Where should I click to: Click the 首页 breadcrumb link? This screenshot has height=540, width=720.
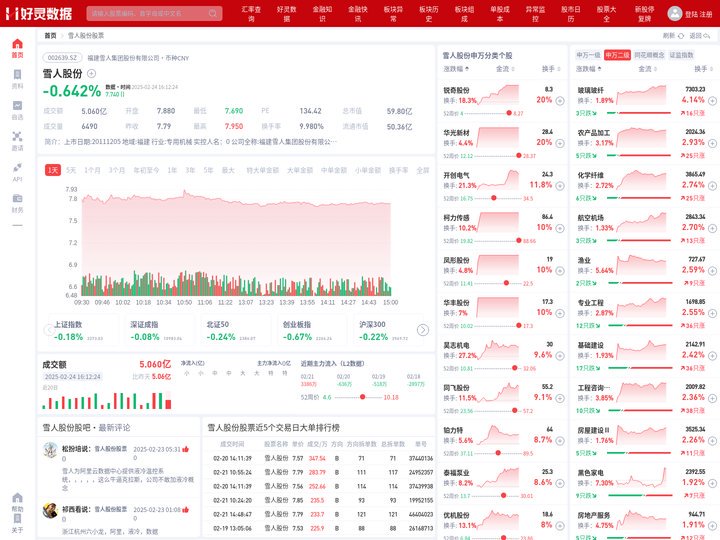[50, 35]
